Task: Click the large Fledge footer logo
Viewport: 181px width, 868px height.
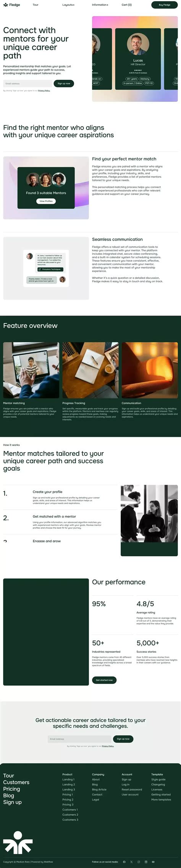Action: (18, 842)
